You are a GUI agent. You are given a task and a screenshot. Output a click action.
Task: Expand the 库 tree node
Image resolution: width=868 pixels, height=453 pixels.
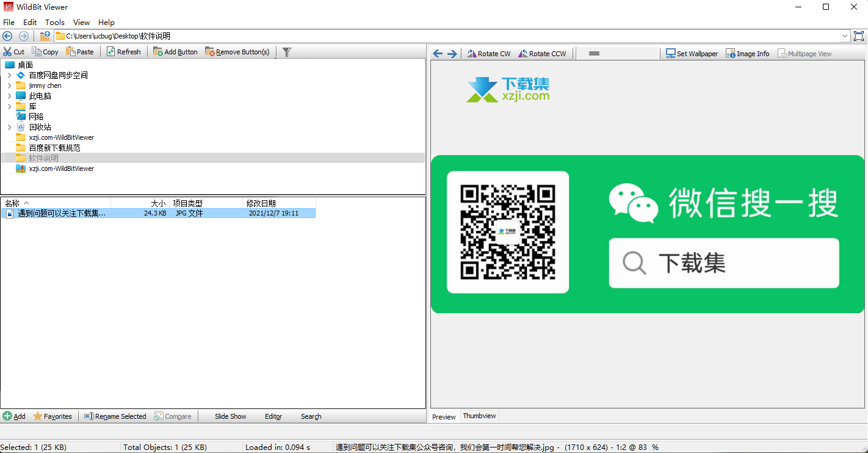[9, 106]
